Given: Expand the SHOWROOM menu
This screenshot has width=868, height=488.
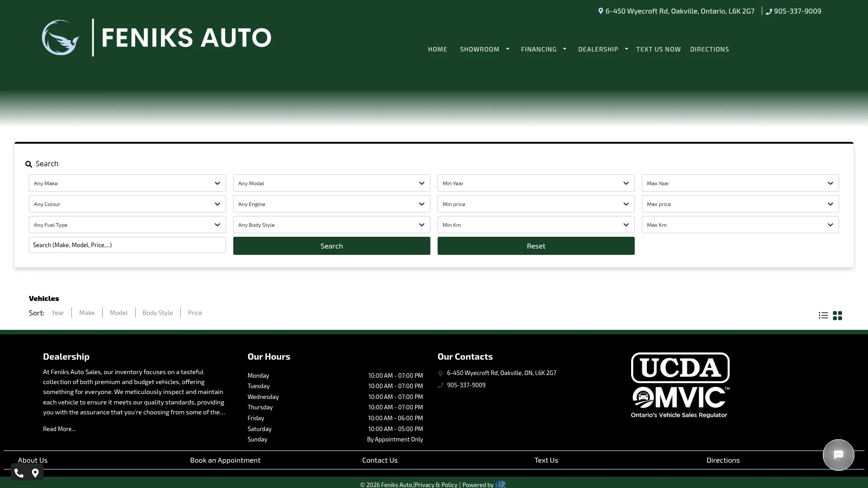Looking at the screenshot, I should (x=485, y=49).
